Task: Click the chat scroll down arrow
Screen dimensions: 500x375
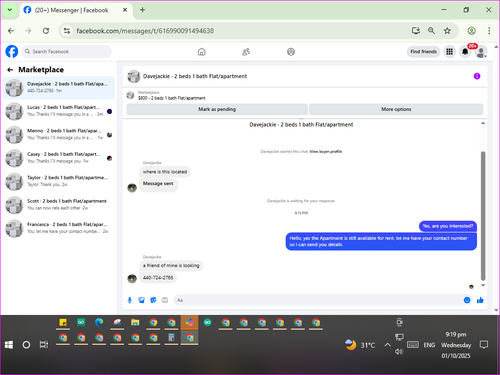Action: pyautogui.click(x=483, y=285)
